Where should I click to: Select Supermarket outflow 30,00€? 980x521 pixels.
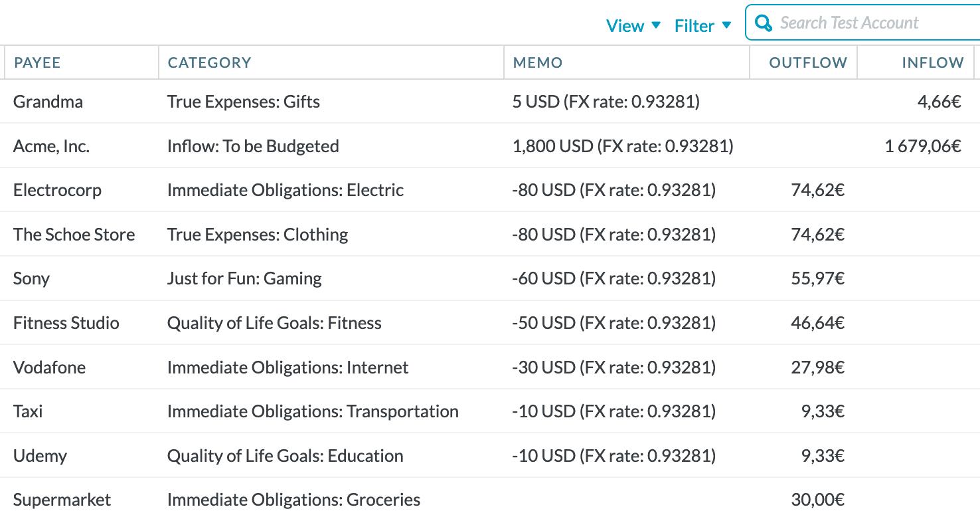817,500
